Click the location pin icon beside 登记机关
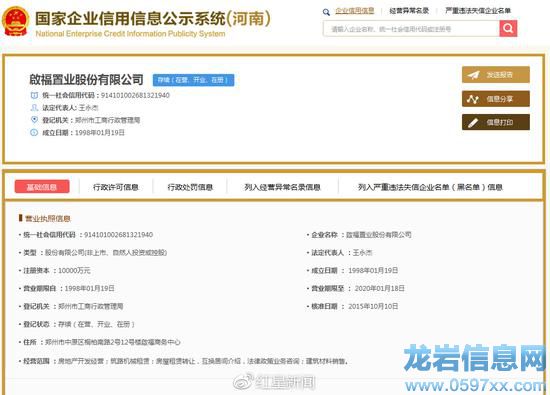 tap(34, 120)
